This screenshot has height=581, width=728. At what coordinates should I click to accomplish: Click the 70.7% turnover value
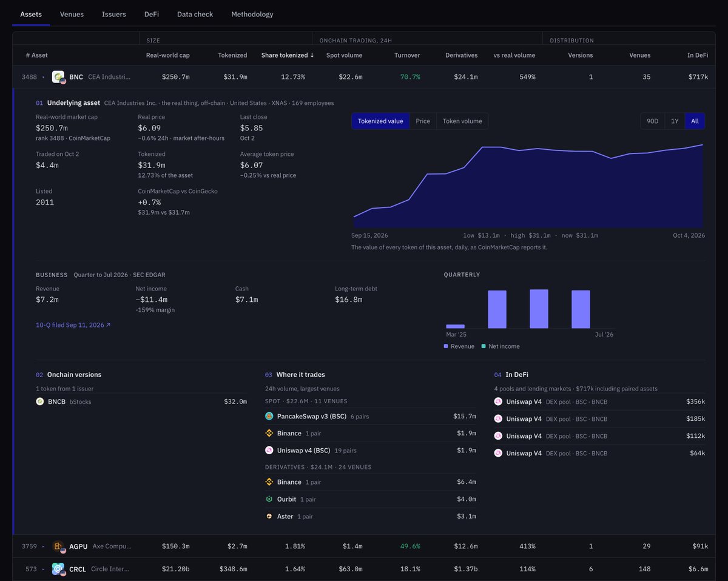coord(410,77)
